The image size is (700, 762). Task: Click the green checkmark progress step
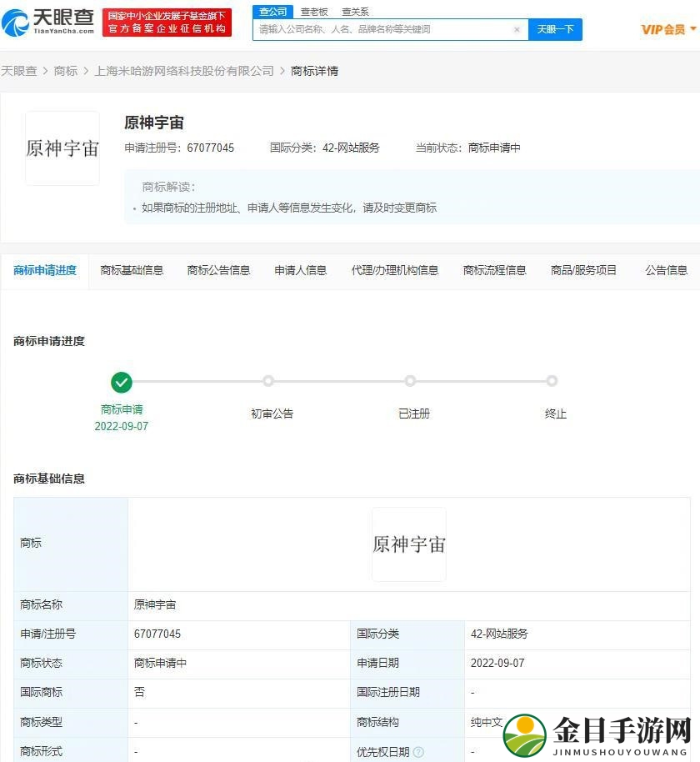[122, 382]
